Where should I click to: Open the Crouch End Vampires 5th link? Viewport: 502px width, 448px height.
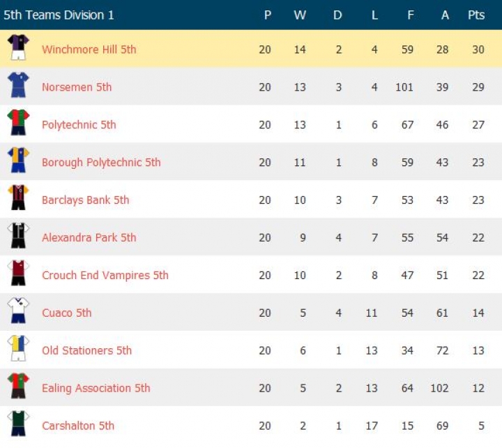click(105, 276)
